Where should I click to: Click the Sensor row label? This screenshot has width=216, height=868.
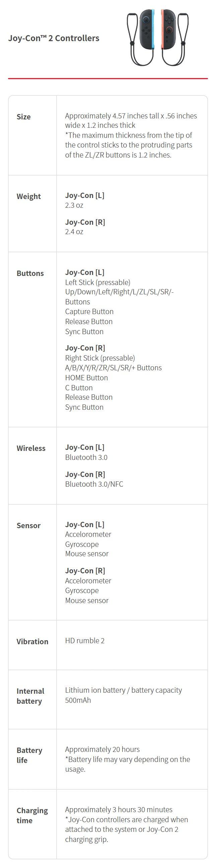point(28,525)
